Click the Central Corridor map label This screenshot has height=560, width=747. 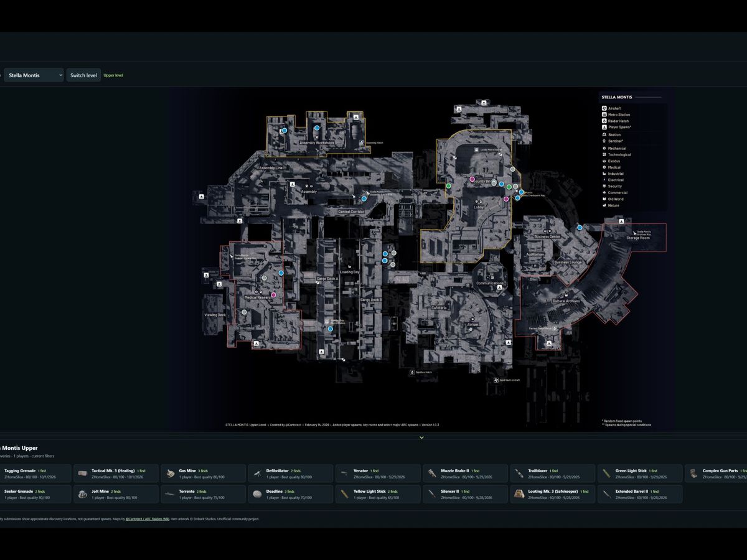351,212
